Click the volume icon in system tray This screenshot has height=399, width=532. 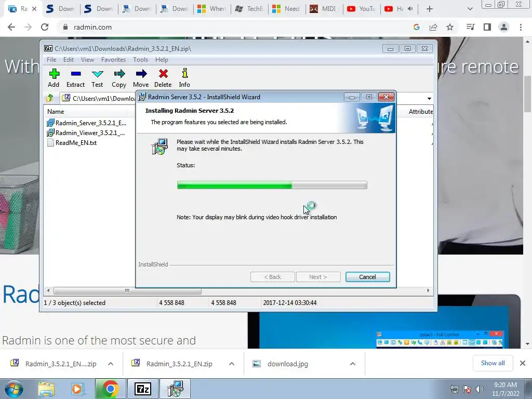point(480,389)
